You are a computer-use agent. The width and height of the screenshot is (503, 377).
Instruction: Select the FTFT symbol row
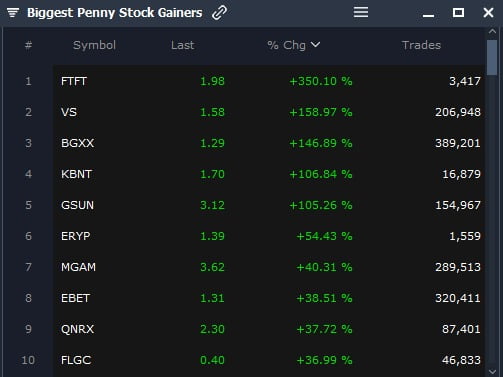(269, 81)
